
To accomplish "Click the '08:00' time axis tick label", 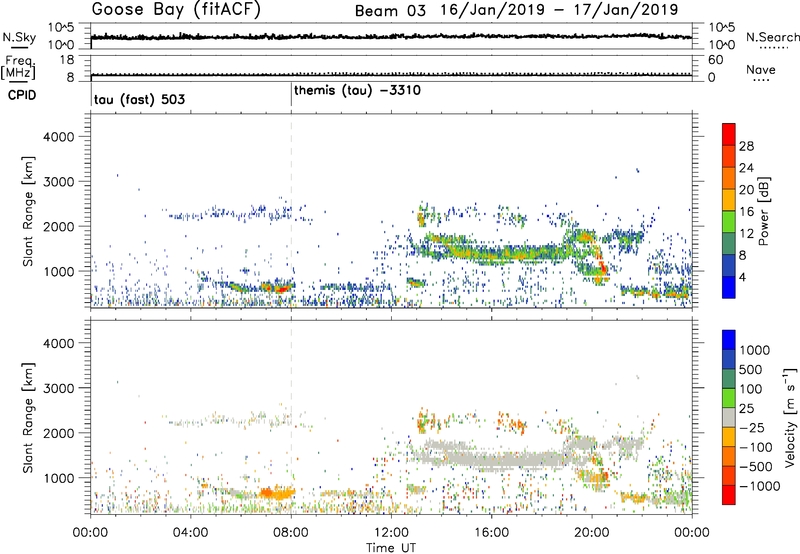I will (x=291, y=533).
